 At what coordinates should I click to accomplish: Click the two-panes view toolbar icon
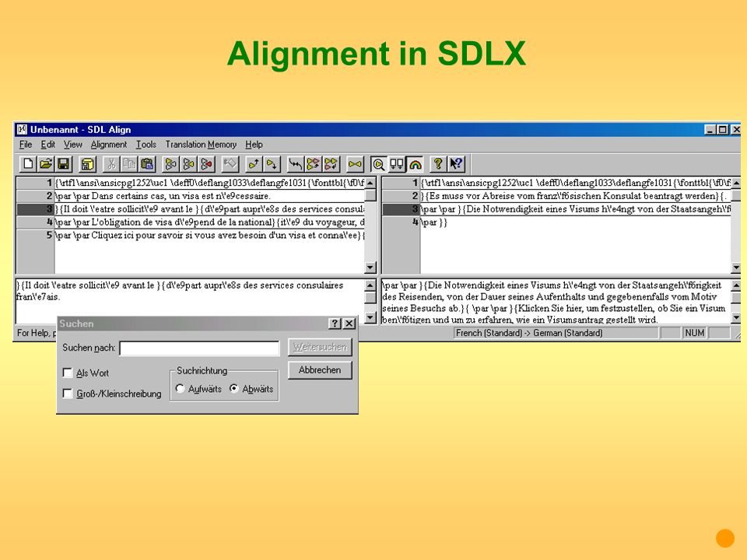click(397, 164)
